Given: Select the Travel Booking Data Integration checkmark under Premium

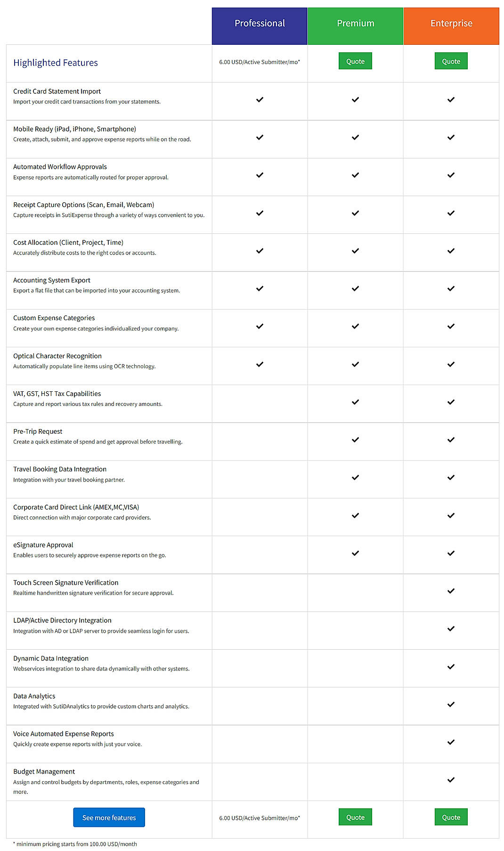Looking at the screenshot, I should [355, 478].
